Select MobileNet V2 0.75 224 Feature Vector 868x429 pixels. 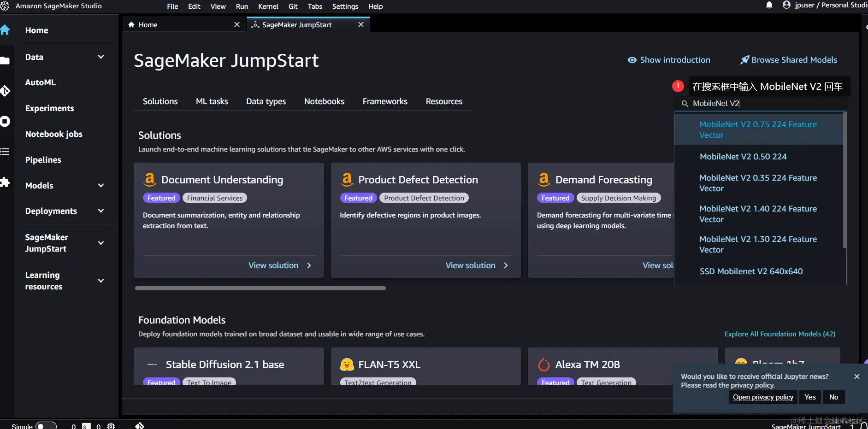coord(758,129)
